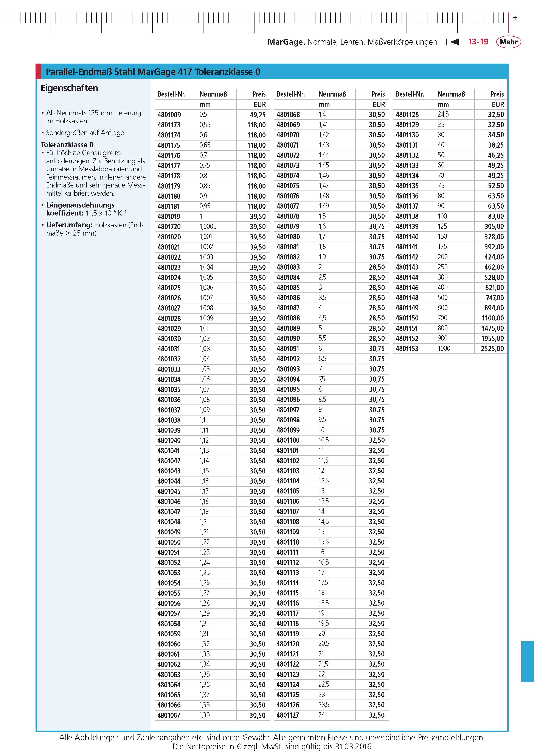The height and width of the screenshot is (756, 534).
Task: Click footer disclaimer about Preisempfehlungen
Action: click(x=272, y=737)
